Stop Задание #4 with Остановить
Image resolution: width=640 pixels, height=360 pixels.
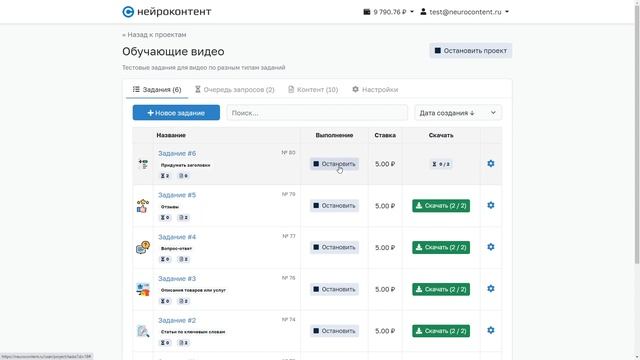point(334,247)
